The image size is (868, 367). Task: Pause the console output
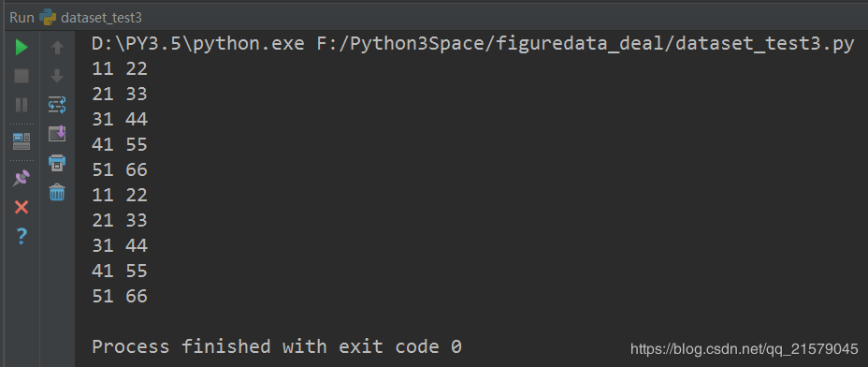[22, 105]
